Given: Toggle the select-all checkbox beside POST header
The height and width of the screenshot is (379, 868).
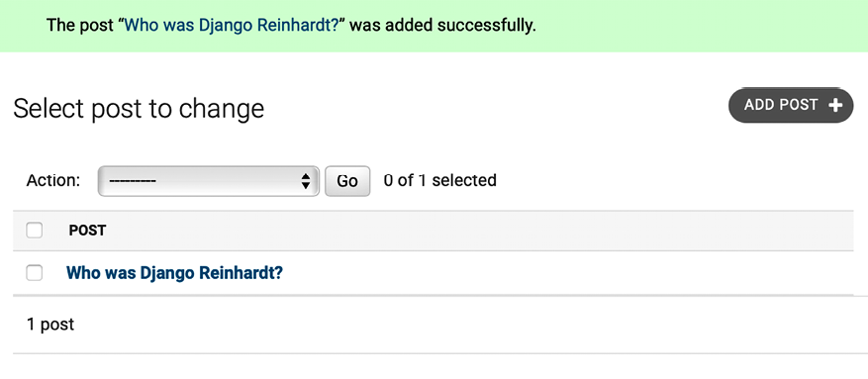Looking at the screenshot, I should click(x=35, y=231).
